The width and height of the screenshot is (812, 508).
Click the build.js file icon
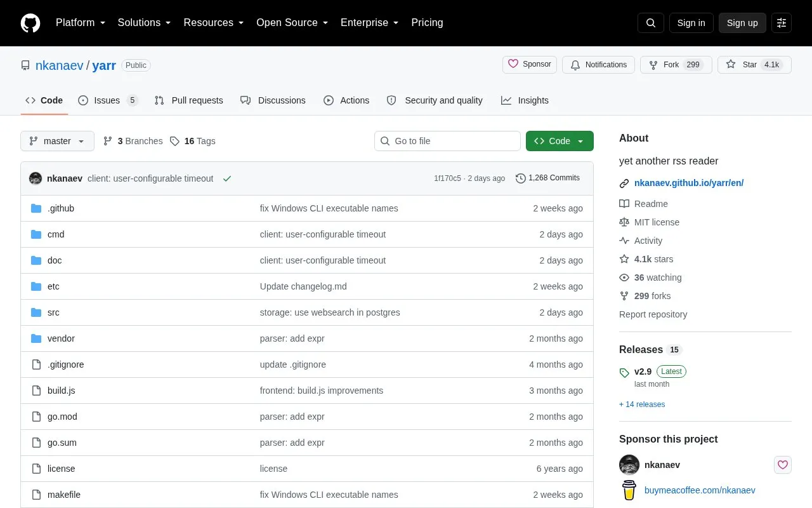pyautogui.click(x=36, y=391)
